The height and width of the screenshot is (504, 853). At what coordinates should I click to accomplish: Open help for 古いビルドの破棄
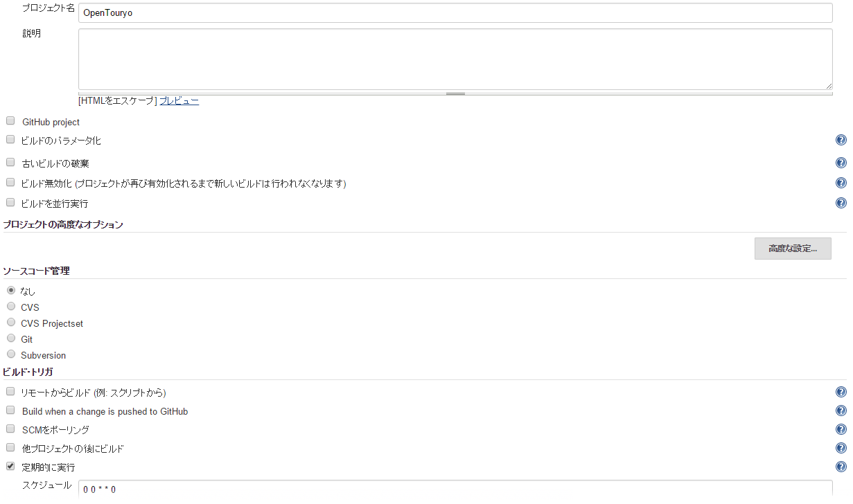(x=841, y=163)
